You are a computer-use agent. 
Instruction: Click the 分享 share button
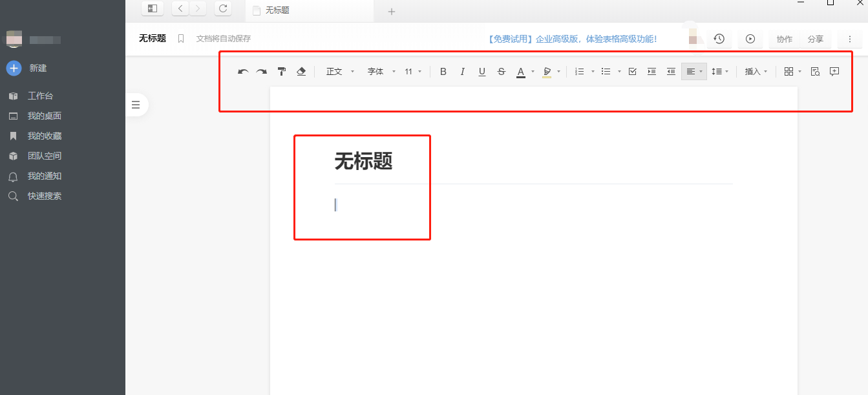pos(815,39)
